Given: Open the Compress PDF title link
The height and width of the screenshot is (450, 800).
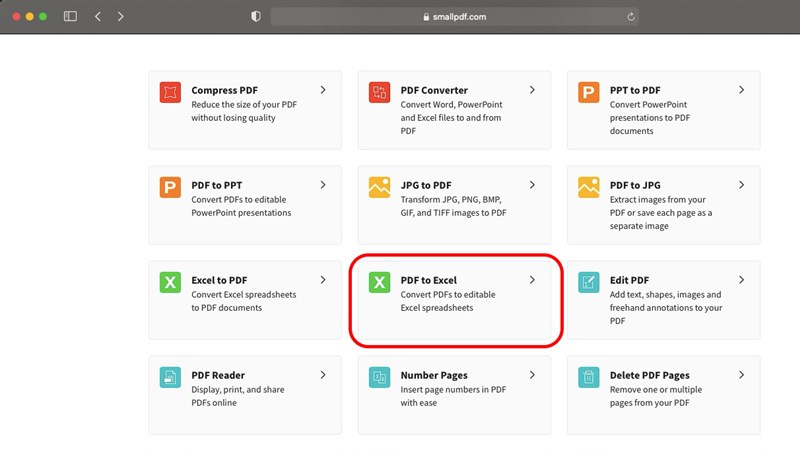Looking at the screenshot, I should (224, 90).
